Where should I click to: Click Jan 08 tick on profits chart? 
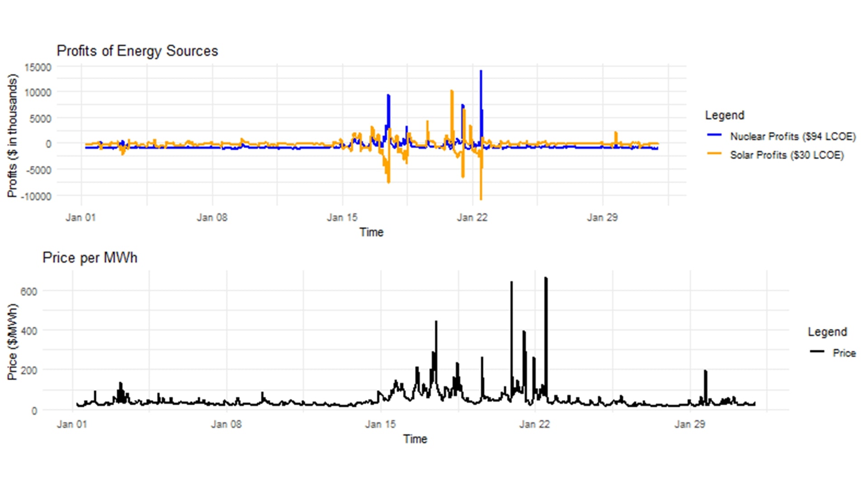[212, 217]
